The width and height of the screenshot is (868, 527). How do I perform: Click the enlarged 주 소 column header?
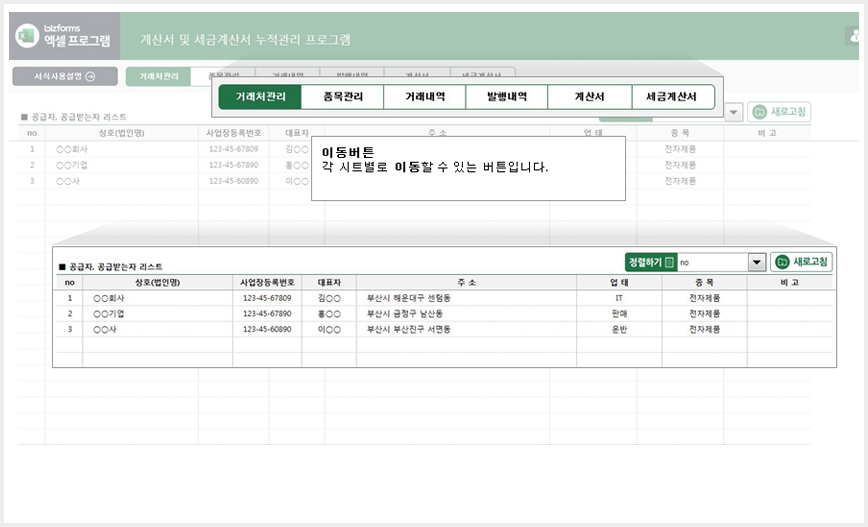(467, 282)
